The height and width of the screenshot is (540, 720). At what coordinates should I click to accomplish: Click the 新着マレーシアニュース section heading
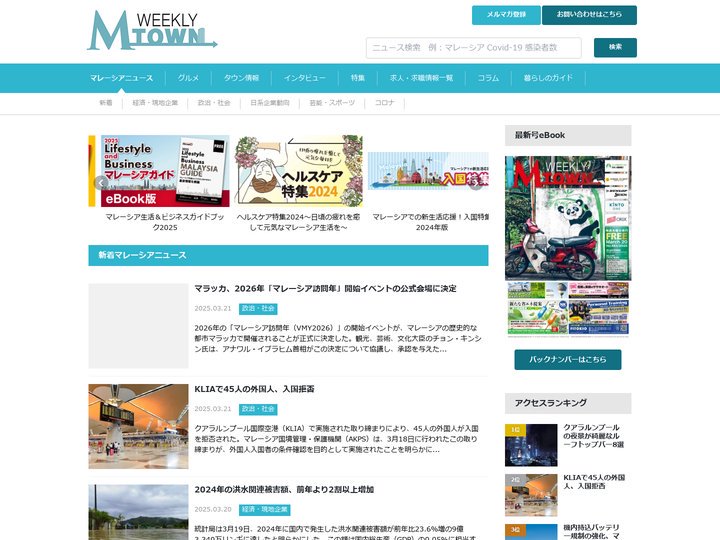click(x=288, y=255)
